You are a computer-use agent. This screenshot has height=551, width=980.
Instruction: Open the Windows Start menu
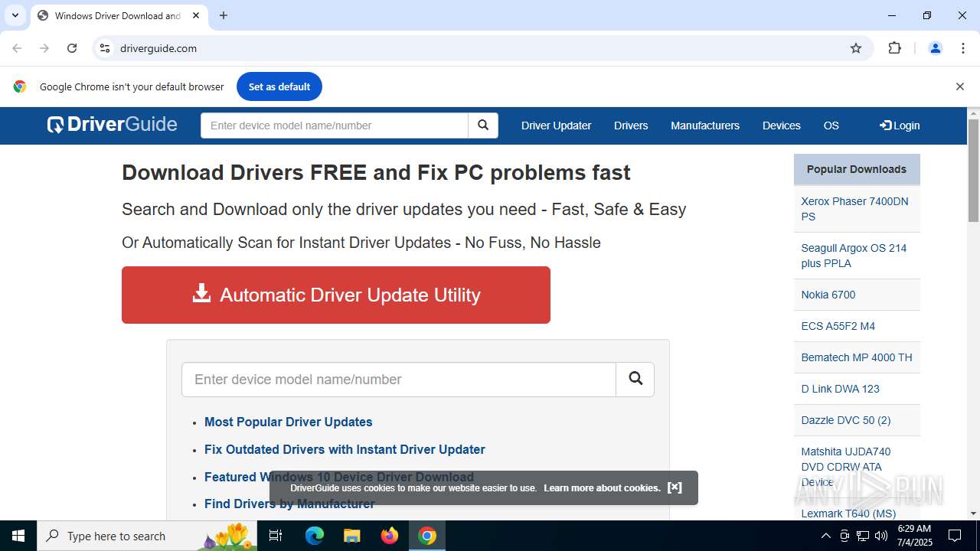coord(18,536)
